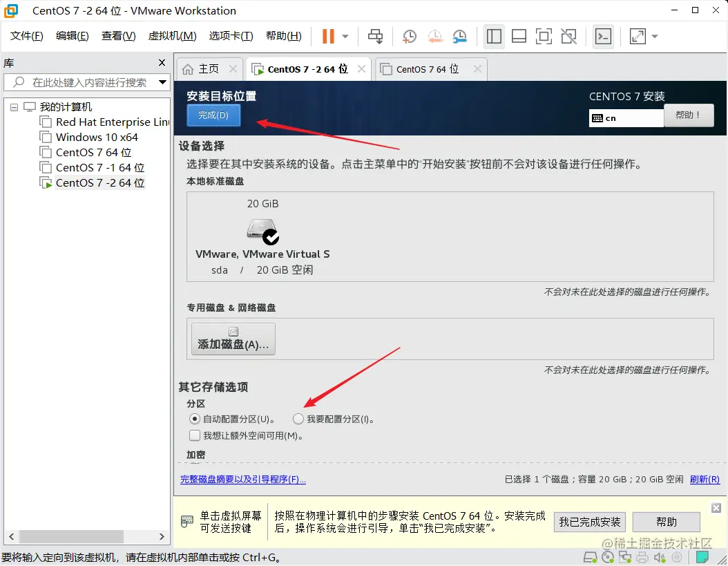Open the 编辑(E) menu

(x=72, y=36)
